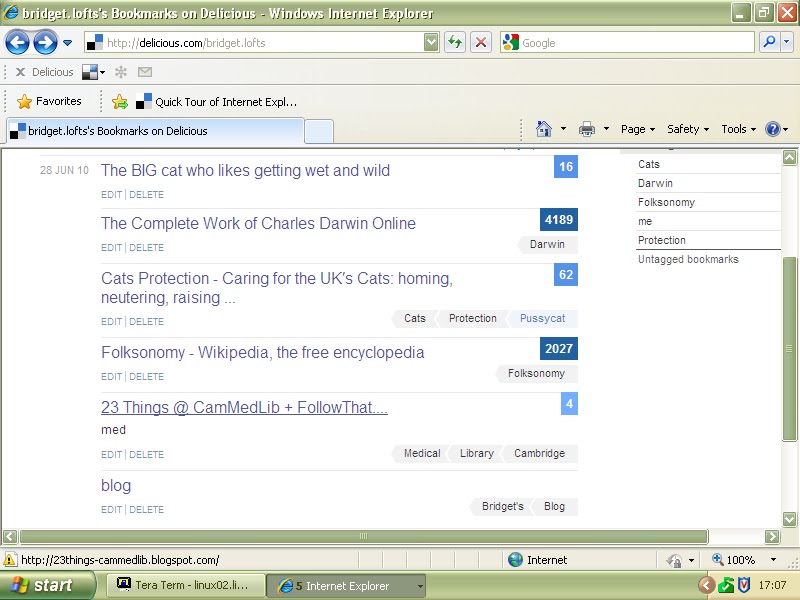This screenshot has width=800, height=600.
Task: Click the vertical scrollbar up arrow
Action: click(x=789, y=157)
